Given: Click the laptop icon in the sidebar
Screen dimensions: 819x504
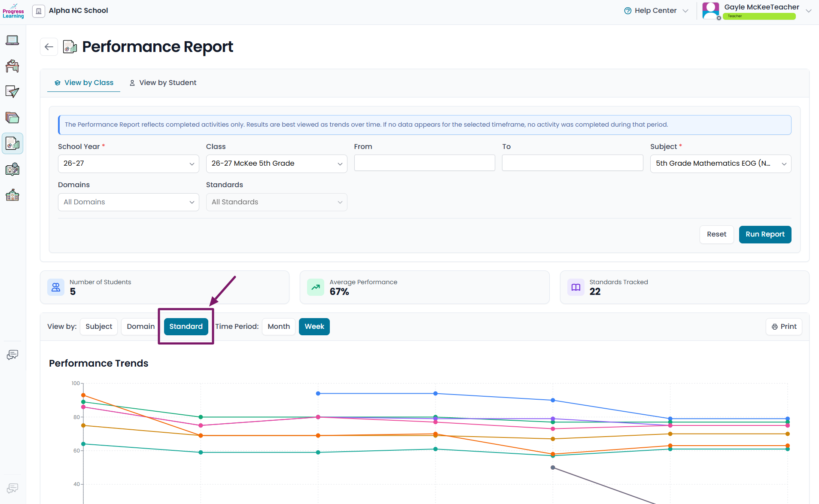Looking at the screenshot, I should tap(12, 40).
